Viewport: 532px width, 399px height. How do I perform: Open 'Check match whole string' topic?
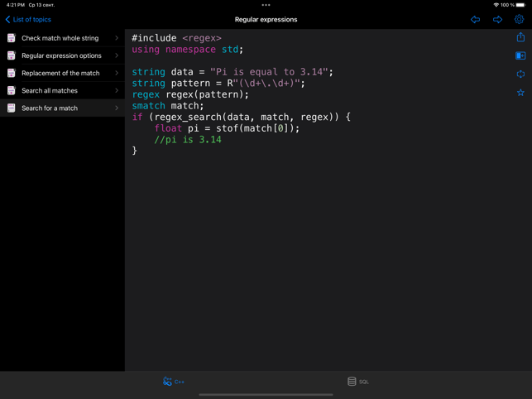click(62, 38)
